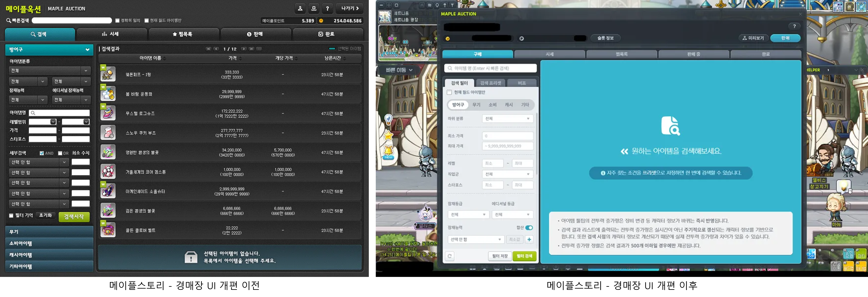Go to next results page in old auction
This screenshot has width=868, height=297.
[x=244, y=49]
